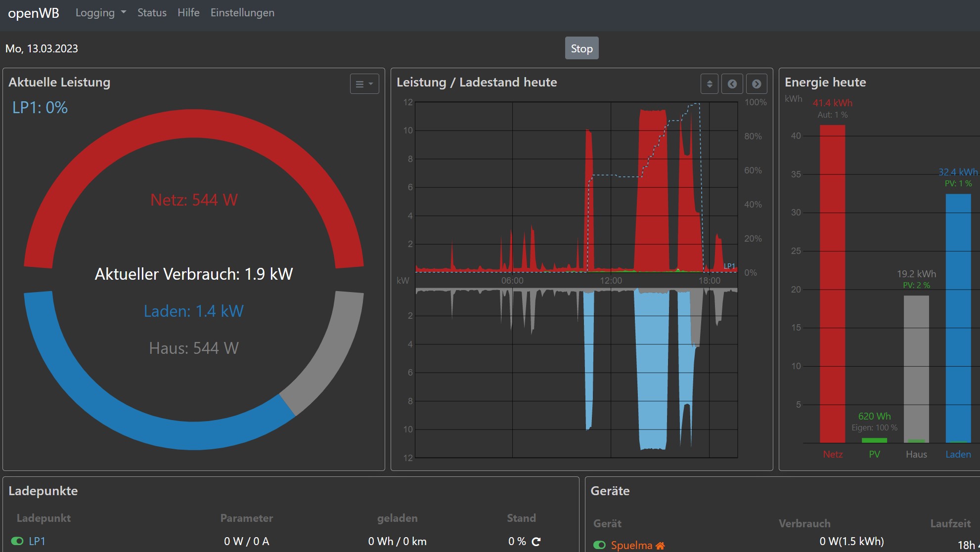
Task: Toggle the LP1 charge point switch
Action: click(17, 541)
